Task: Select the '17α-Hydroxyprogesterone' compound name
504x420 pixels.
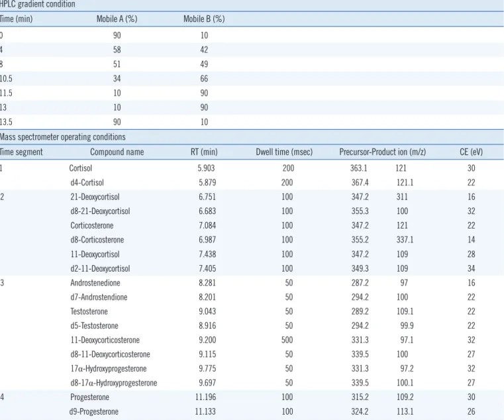Action: 109,369
